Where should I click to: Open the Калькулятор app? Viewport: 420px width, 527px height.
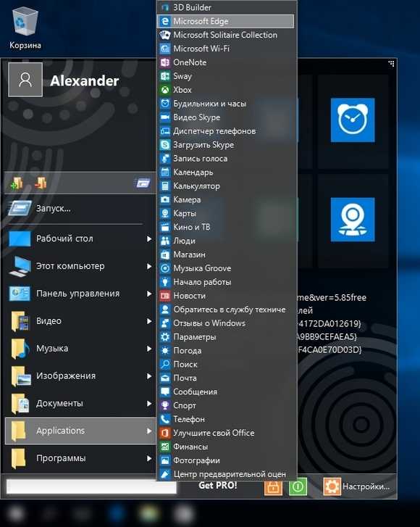pyautogui.click(x=225, y=186)
